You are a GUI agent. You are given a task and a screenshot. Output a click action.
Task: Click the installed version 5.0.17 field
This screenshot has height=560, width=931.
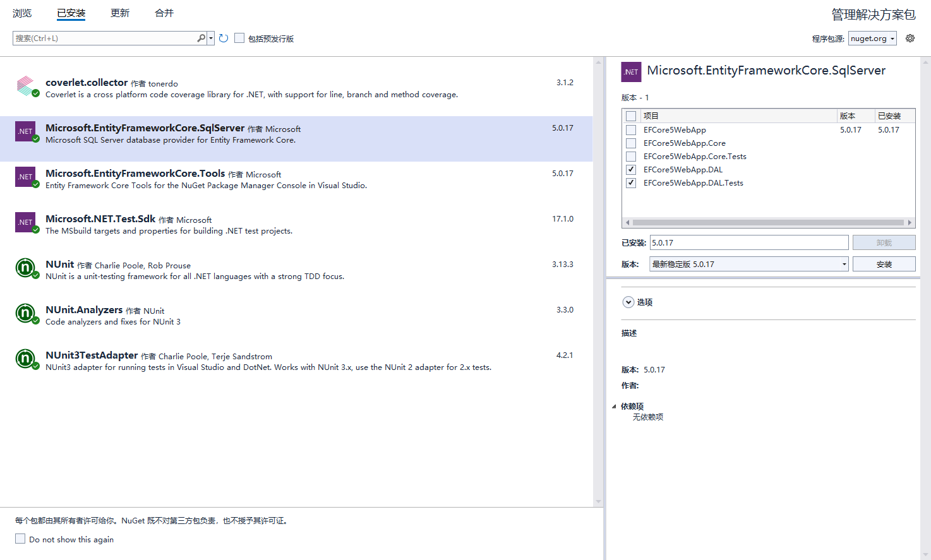749,242
